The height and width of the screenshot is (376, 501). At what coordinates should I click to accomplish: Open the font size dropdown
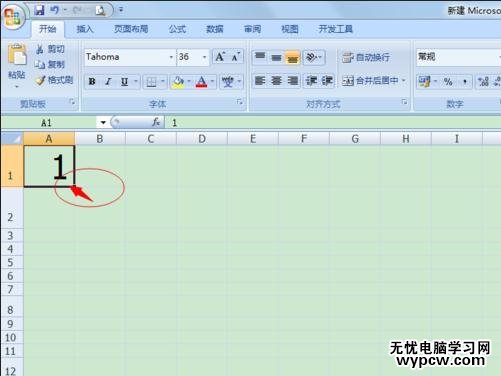[204, 57]
